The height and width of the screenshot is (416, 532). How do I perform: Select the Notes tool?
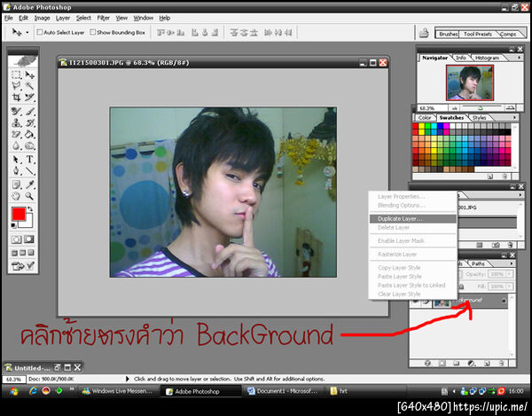[16, 184]
